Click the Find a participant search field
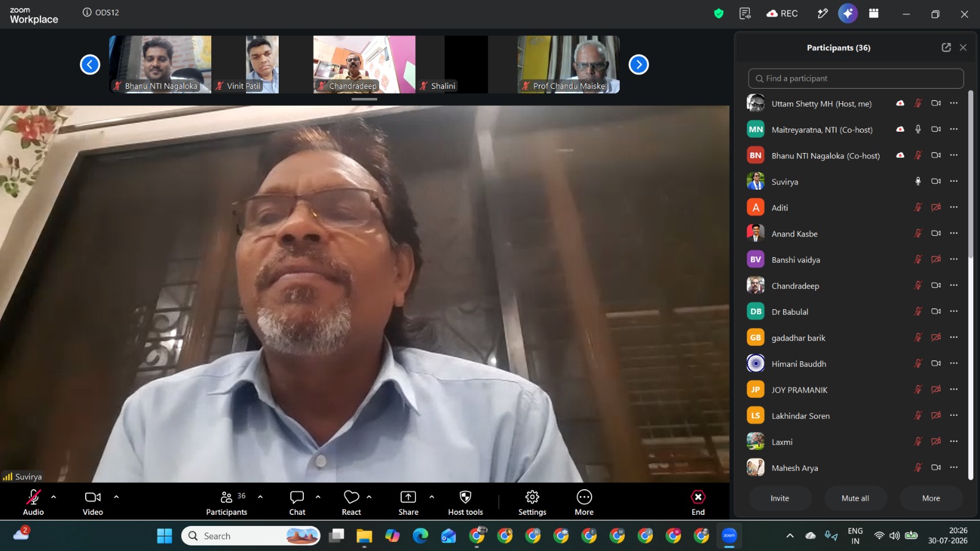Viewport: 980px width, 551px height. point(856,78)
